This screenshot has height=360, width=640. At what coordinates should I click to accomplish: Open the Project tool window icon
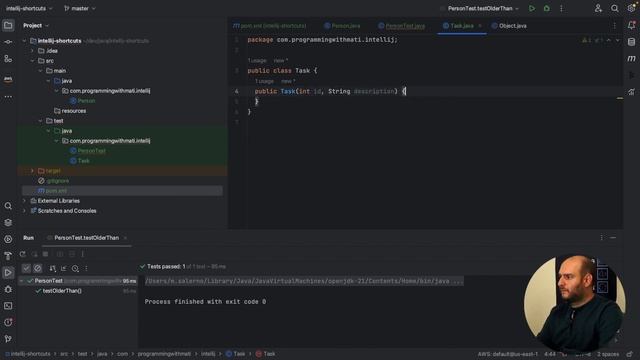(8, 26)
